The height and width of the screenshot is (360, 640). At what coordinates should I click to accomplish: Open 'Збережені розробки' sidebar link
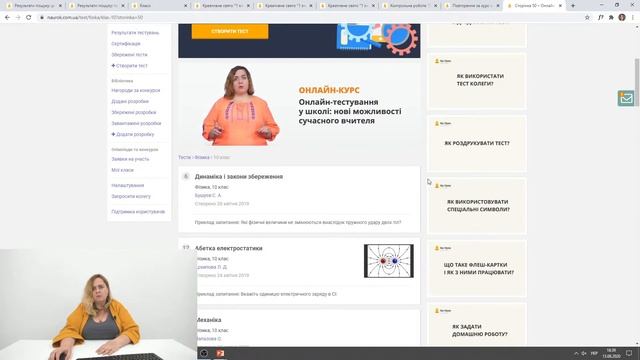click(x=134, y=112)
